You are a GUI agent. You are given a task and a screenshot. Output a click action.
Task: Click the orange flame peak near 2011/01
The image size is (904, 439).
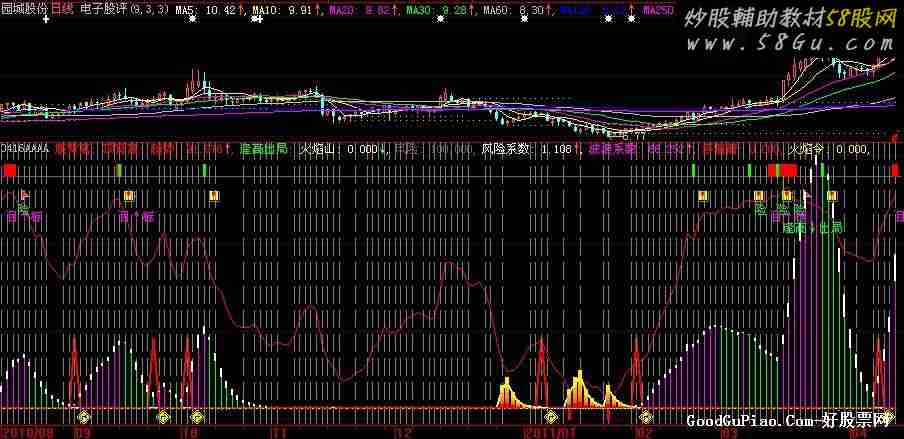click(x=578, y=388)
